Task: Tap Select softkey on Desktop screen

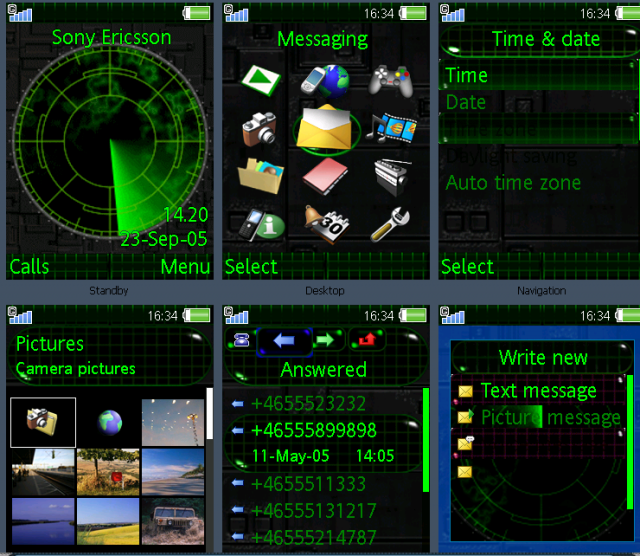Action: point(251,267)
